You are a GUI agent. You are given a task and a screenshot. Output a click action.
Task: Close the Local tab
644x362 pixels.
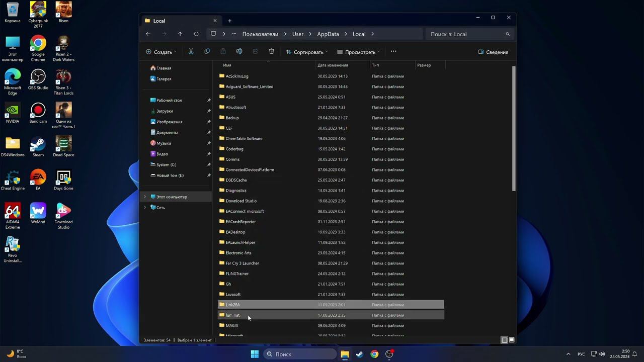pos(215,21)
